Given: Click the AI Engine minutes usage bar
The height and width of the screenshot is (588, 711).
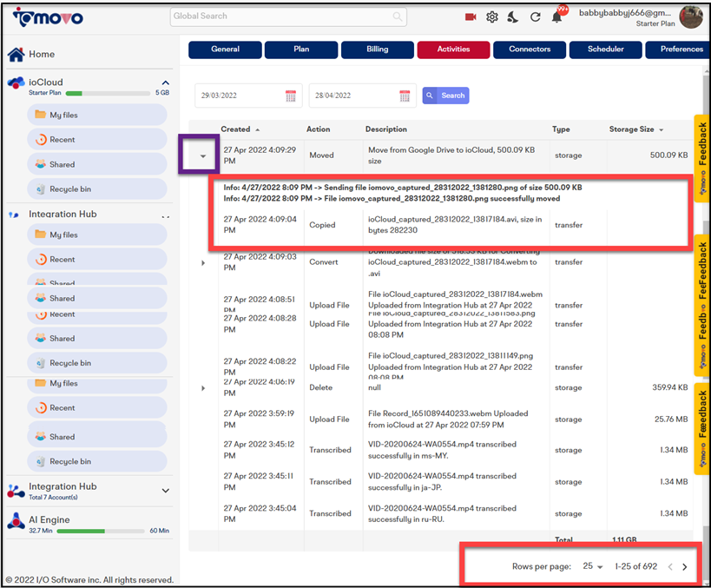Looking at the screenshot, I should coord(101,531).
